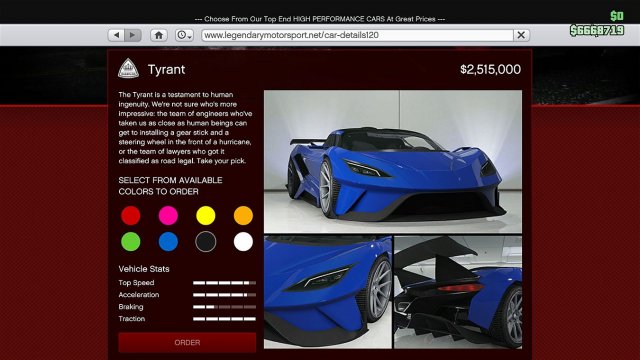
Task: Click the Tyrant manufacturer logo badge
Action: (x=128, y=68)
